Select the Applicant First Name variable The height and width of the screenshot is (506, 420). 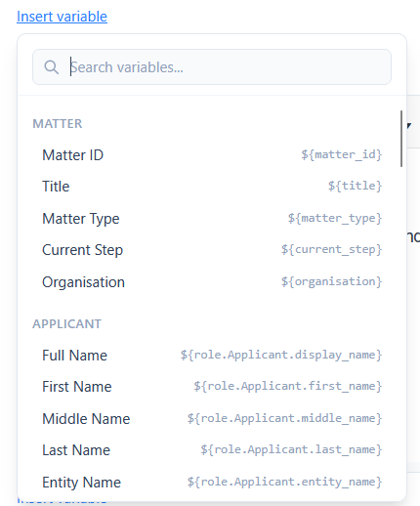click(x=212, y=387)
